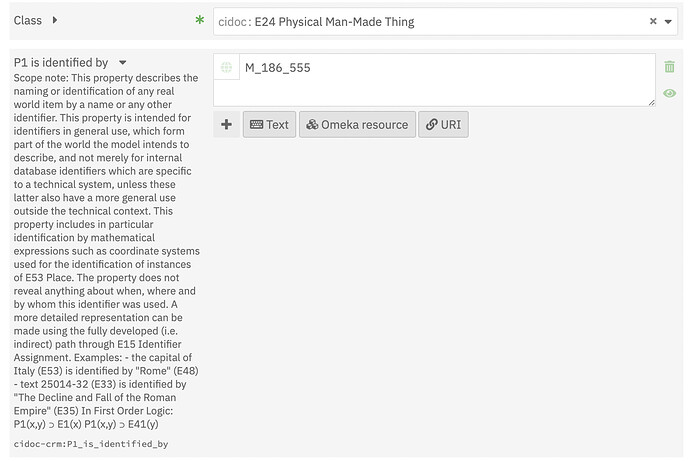This screenshot has width=690, height=461.
Task: Open language selector globe icon
Action: (x=226, y=67)
